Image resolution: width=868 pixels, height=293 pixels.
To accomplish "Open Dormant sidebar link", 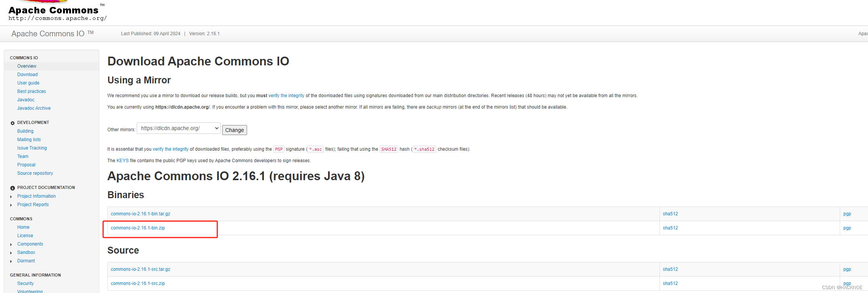I will tap(26, 261).
